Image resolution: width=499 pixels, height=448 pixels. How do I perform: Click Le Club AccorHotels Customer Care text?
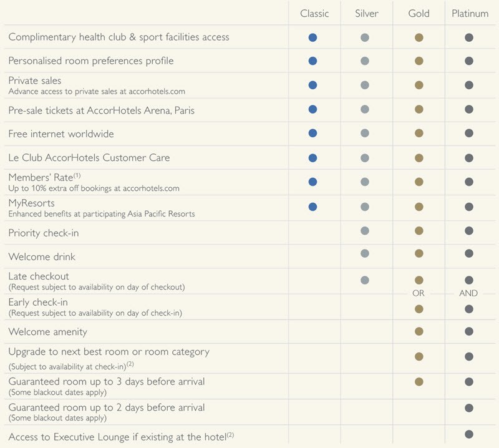coord(89,158)
